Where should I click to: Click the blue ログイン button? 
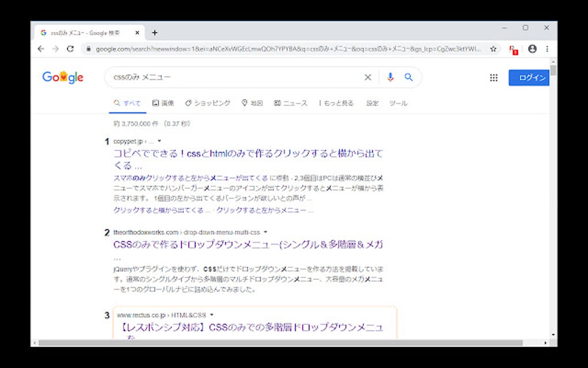tap(529, 78)
